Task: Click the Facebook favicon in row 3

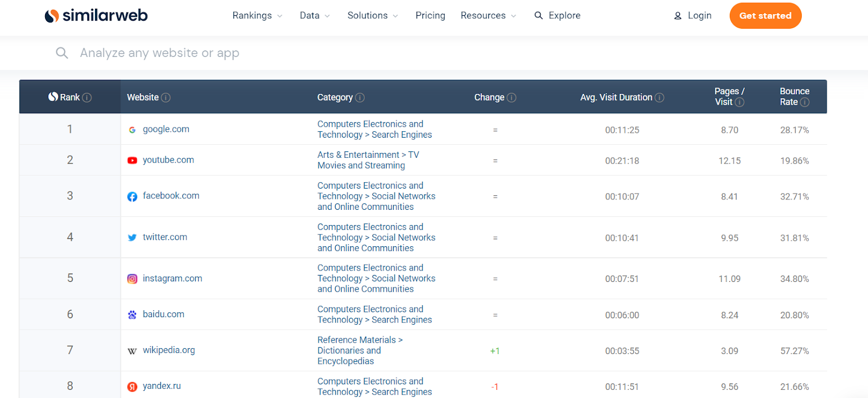Action: [x=132, y=196]
